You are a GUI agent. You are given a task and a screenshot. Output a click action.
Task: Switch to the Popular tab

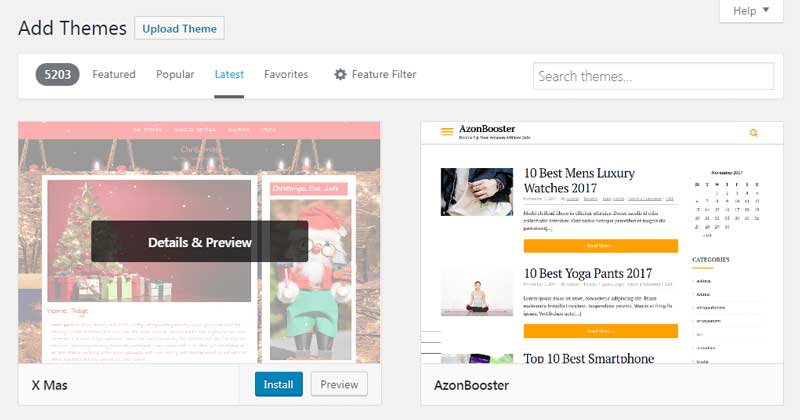point(175,75)
